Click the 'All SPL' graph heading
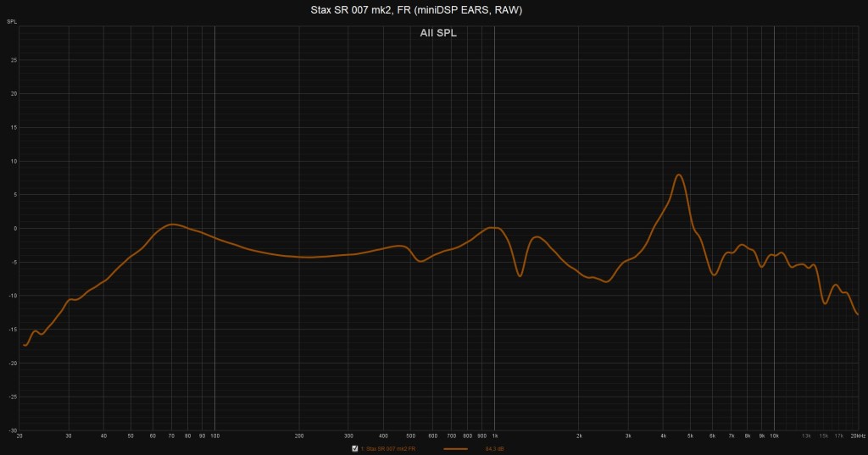Image resolution: width=868 pixels, height=455 pixels. click(438, 34)
